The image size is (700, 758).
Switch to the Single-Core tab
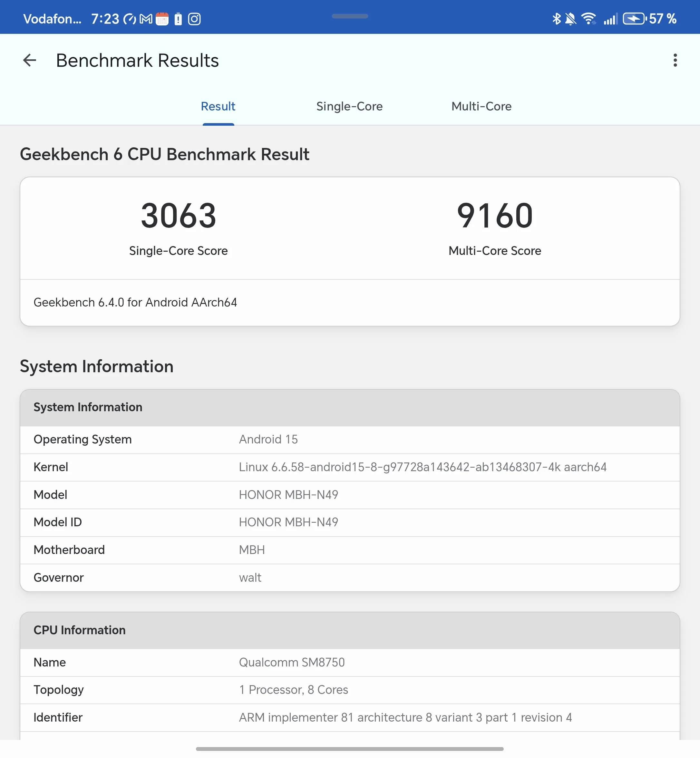[x=349, y=106]
